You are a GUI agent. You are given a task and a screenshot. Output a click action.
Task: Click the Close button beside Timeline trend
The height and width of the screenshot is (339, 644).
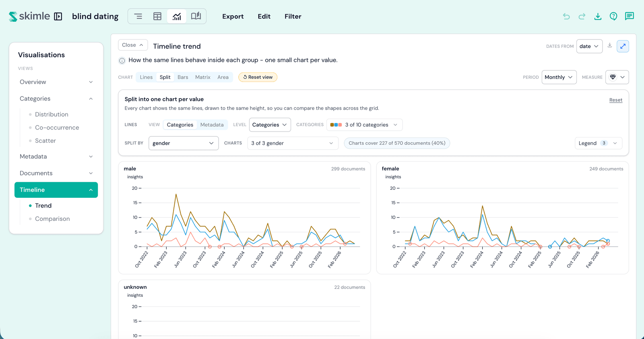click(x=132, y=45)
